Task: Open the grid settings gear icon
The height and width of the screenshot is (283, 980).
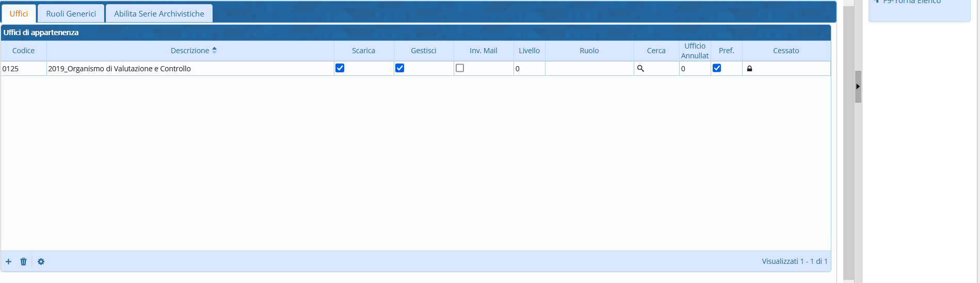Action: point(41,262)
